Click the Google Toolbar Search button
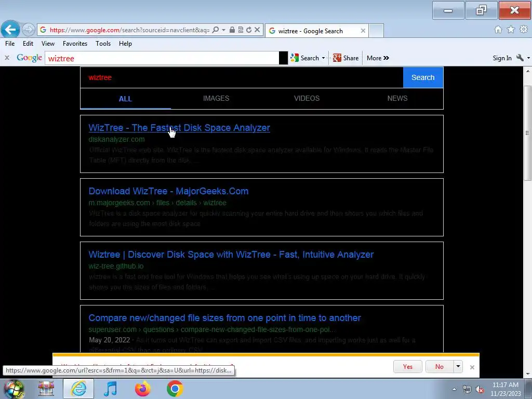The width and height of the screenshot is (532, 399). 304,58
